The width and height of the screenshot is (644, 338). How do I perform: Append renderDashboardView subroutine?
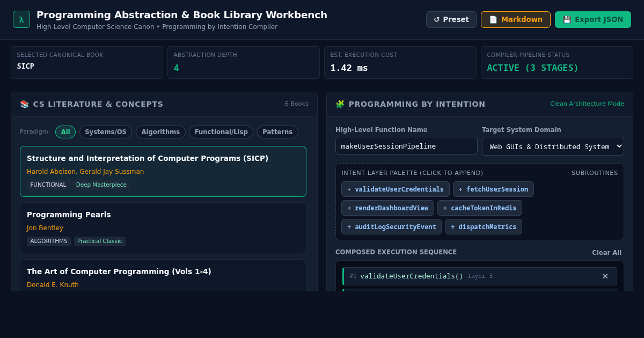387,208
